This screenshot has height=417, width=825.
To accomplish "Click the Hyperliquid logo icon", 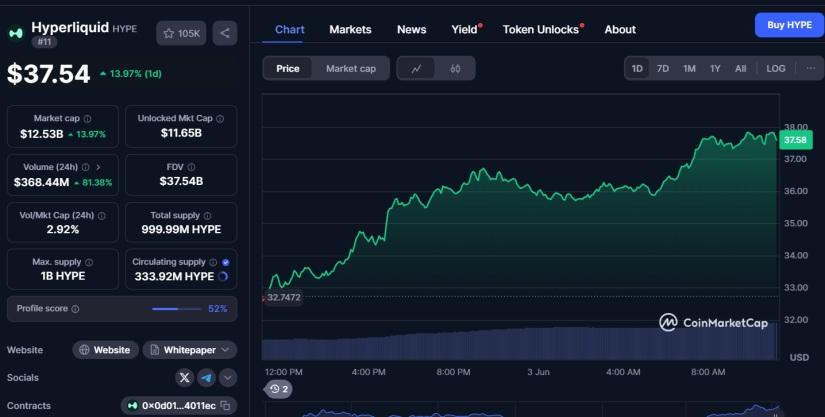I will click(x=16, y=33).
